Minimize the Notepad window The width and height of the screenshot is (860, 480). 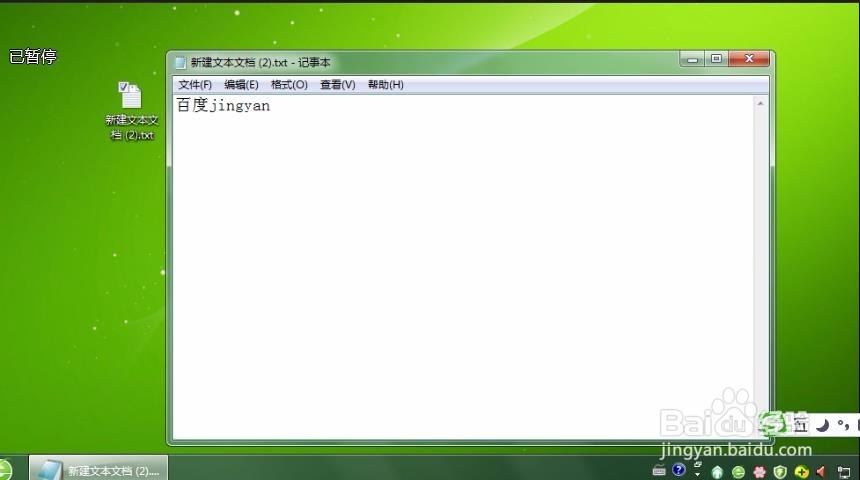tap(692, 59)
